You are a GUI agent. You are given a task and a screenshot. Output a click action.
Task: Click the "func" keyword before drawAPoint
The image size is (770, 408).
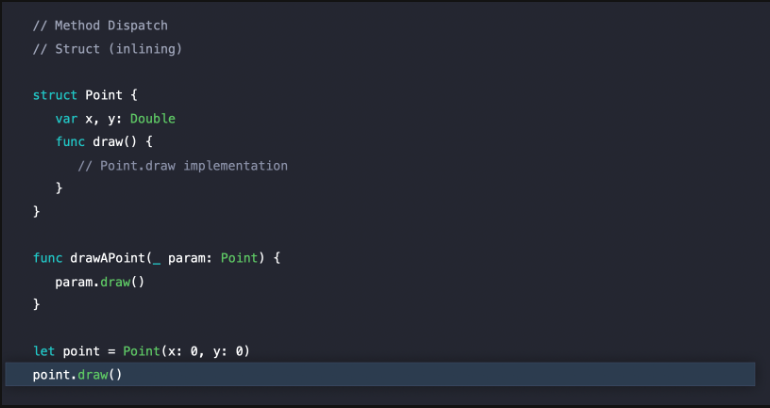48,258
